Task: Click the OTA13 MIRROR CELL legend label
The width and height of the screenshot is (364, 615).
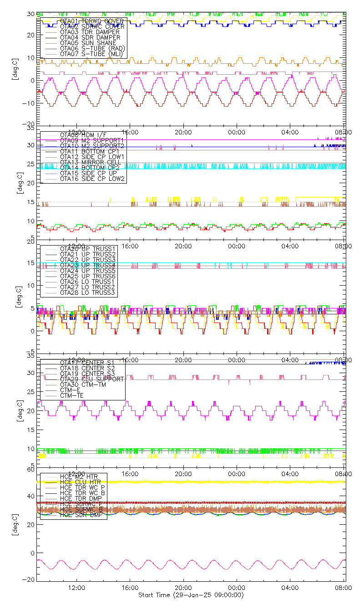Action: [x=90, y=162]
